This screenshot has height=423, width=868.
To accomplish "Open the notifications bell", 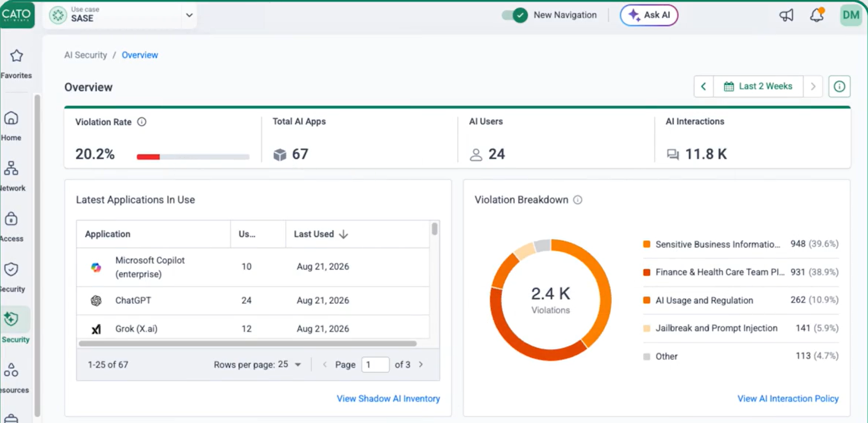I will click(817, 15).
